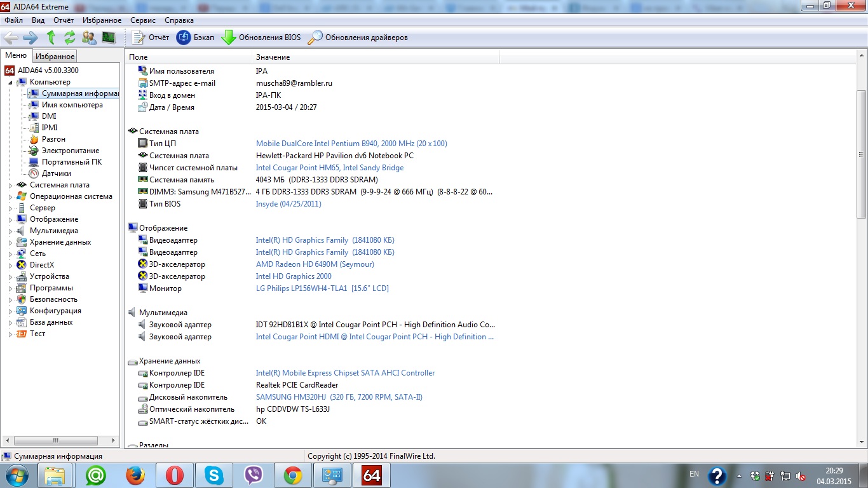Select Программы in the tree
Screen dimensions: 868x488
(x=51, y=288)
